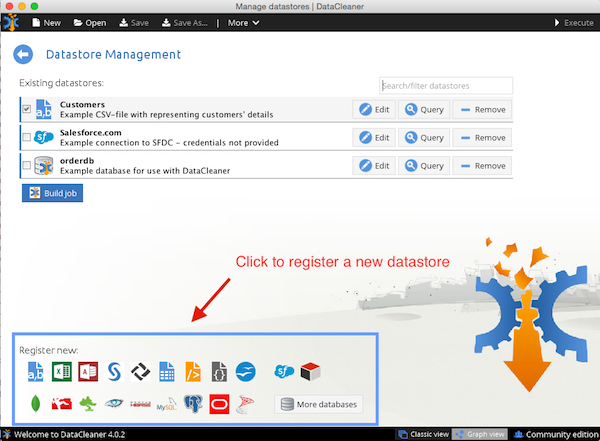
Task: Click Save in the toolbar
Action: pos(134,23)
